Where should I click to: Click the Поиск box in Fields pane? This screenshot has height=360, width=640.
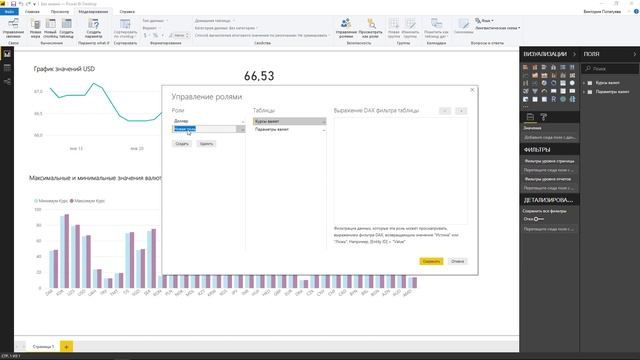pos(610,69)
